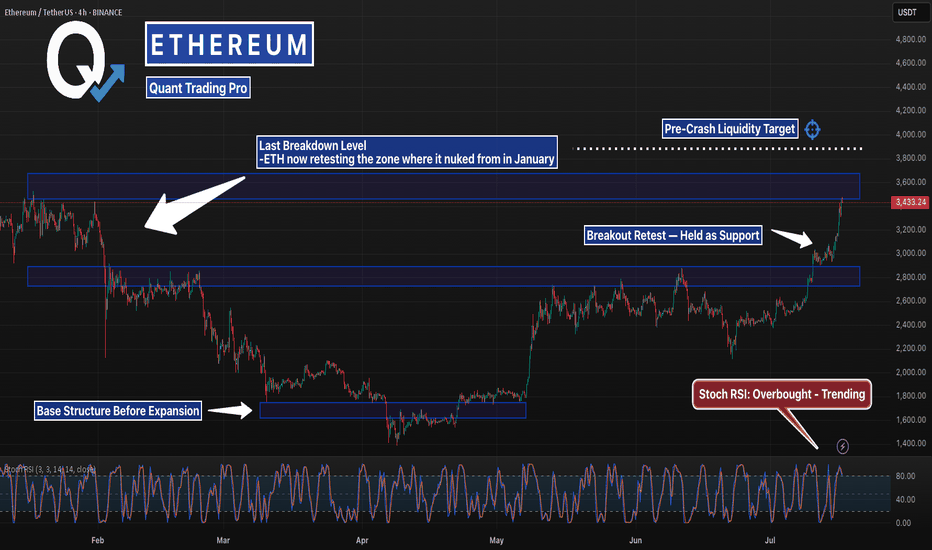The image size is (932, 550).
Task: Click the 4,800.00 price axis label
Action: point(911,39)
